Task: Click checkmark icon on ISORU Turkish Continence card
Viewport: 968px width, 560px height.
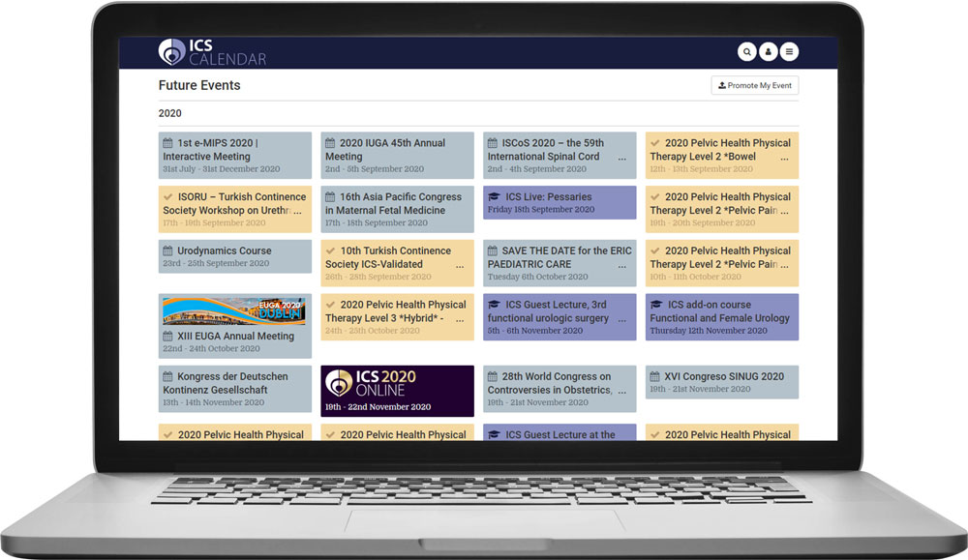Action: [x=167, y=196]
